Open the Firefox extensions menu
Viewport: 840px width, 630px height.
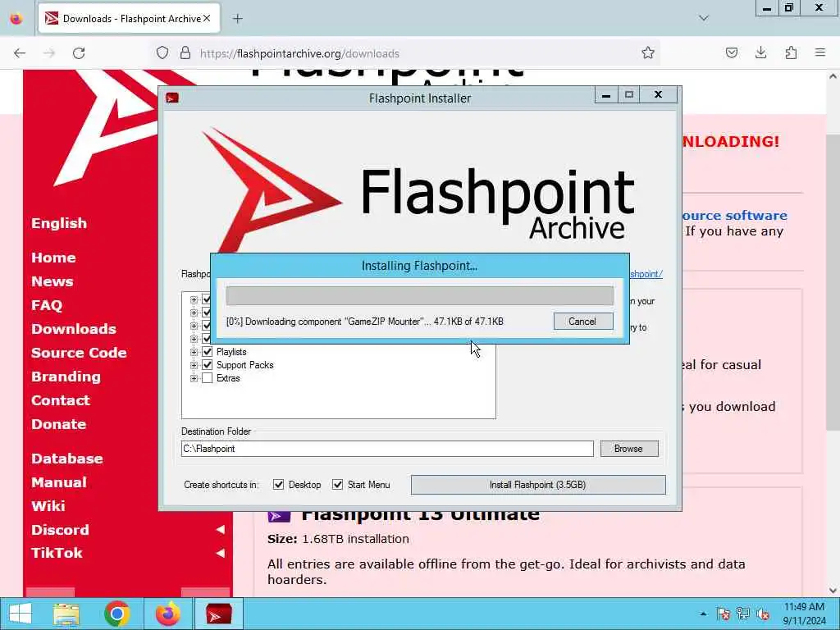click(x=791, y=52)
